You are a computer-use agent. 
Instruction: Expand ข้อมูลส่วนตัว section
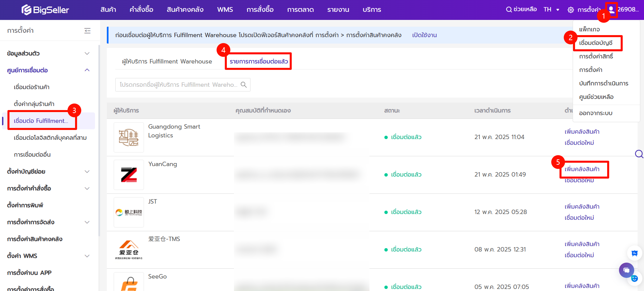[x=87, y=53]
